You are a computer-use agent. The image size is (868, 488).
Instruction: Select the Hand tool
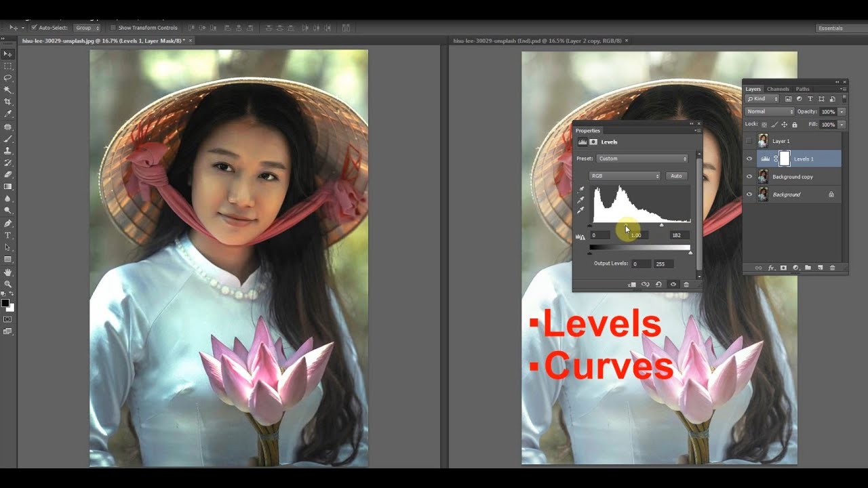coord(8,272)
